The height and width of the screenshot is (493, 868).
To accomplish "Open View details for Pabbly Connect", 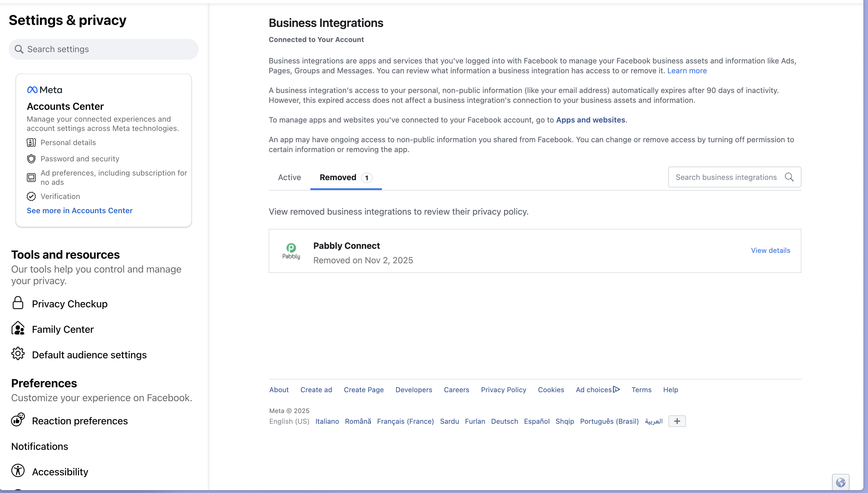I will 770,251.
